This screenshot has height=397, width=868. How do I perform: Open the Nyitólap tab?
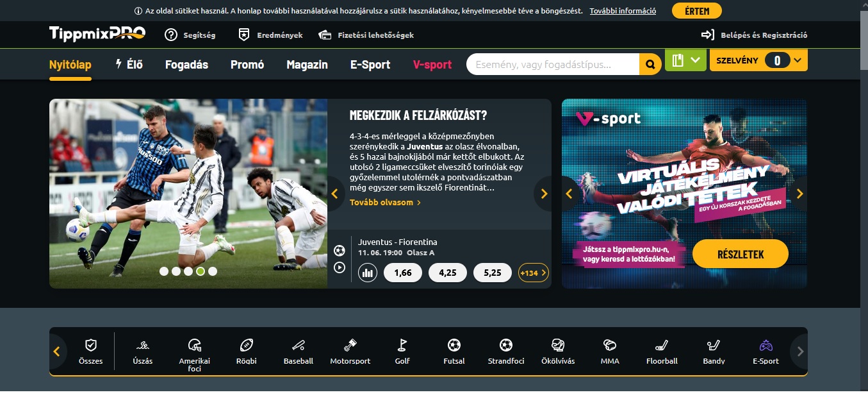click(x=70, y=65)
